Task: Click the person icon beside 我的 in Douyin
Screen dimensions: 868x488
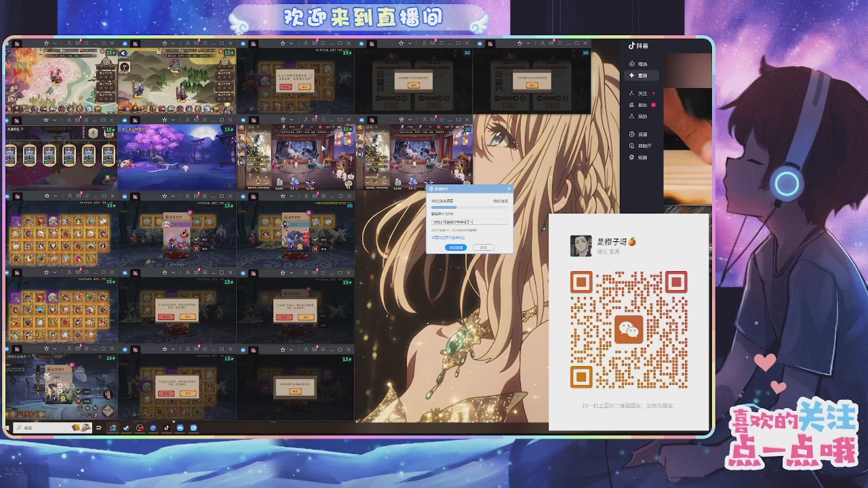Action: tap(632, 117)
